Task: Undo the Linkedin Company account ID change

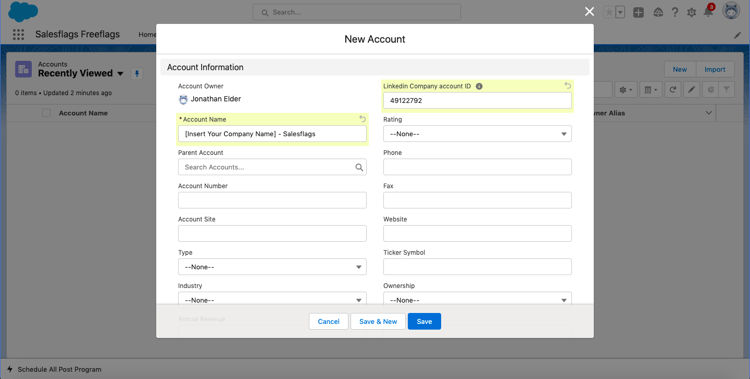Action: click(x=567, y=86)
